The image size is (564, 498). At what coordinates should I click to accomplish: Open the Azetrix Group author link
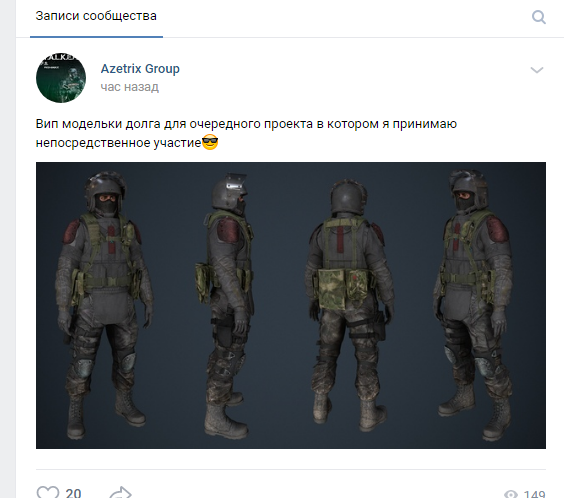pyautogui.click(x=140, y=69)
